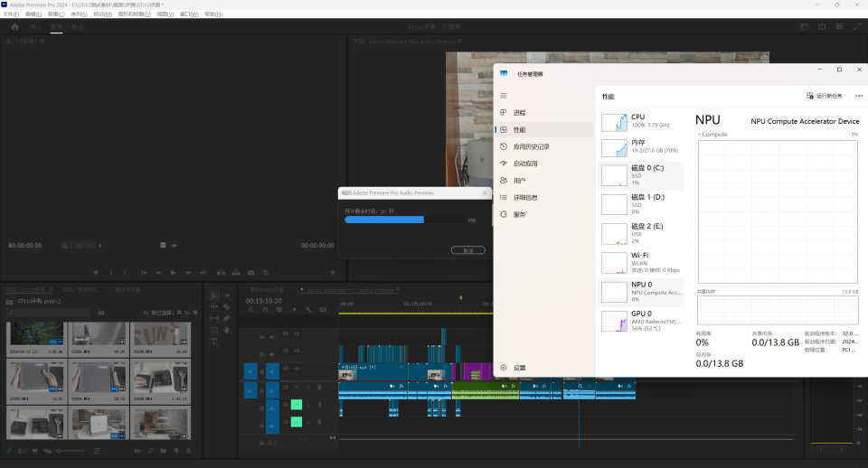Image resolution: width=868 pixels, height=468 pixels.
Task: Toggle linked selection in timeline
Action: 279,310
